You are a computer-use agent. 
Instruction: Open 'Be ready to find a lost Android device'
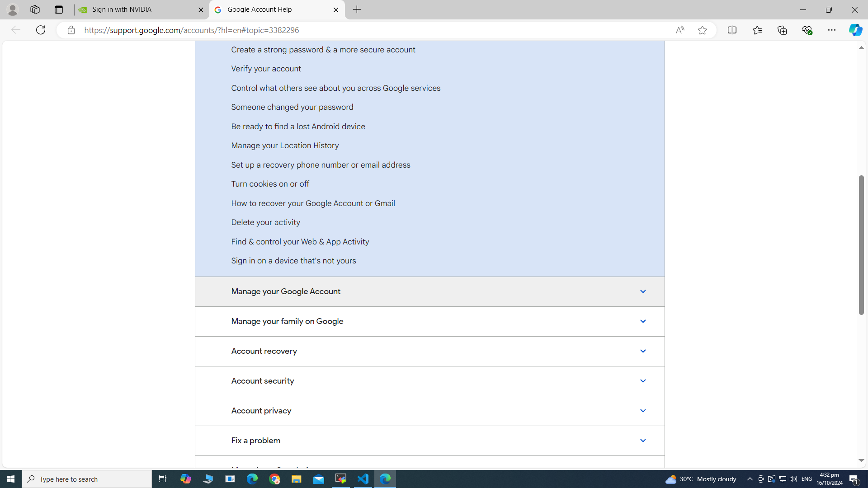click(298, 127)
